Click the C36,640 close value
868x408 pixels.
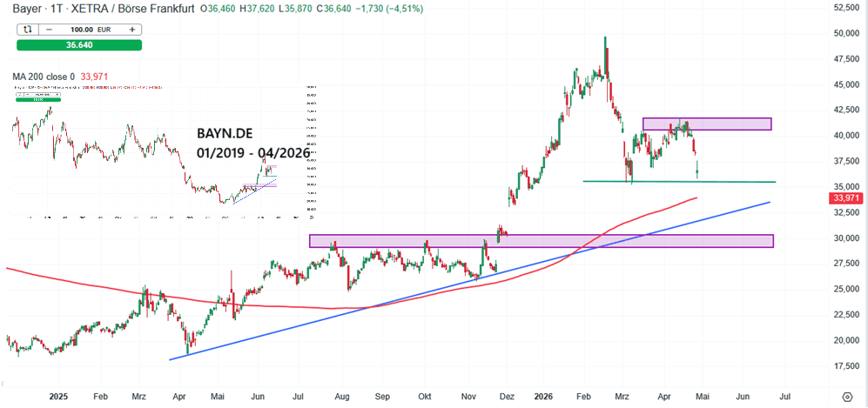pos(333,9)
